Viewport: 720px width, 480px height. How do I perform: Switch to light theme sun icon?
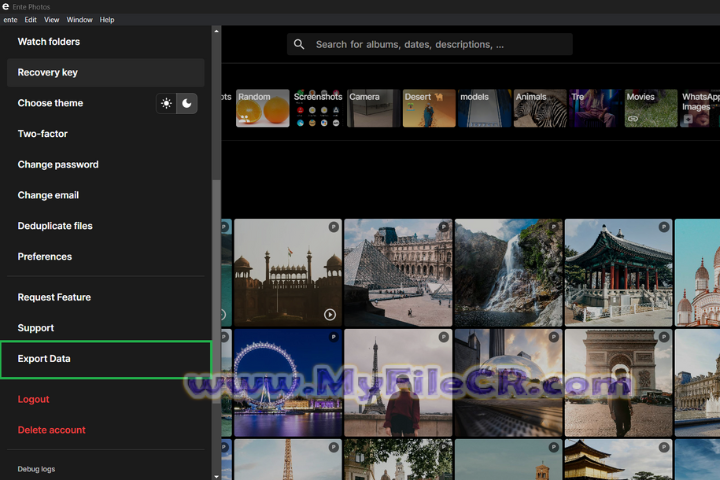point(166,103)
